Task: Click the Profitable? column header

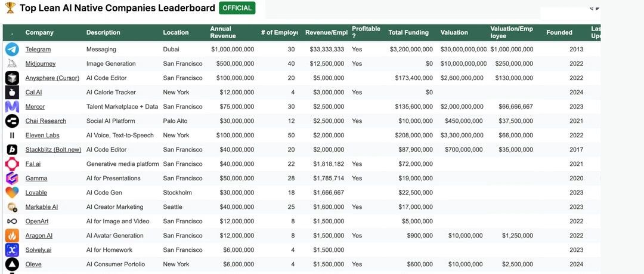Action: click(366, 32)
